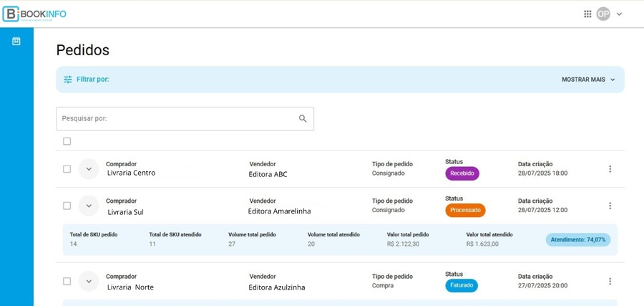
Task: Open the orders icon in sidebar
Action: pos(16,42)
